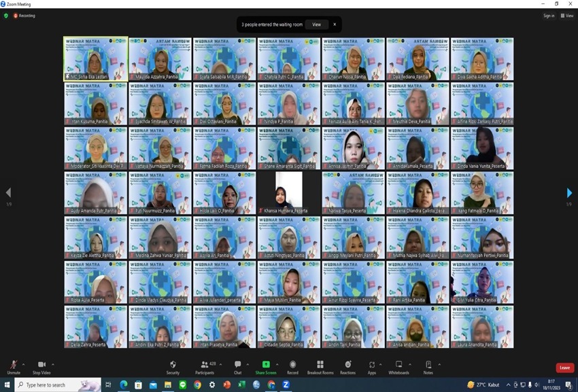The image size is (578, 392).
Task: Go to next page of participant gallery
Action: pyautogui.click(x=569, y=193)
